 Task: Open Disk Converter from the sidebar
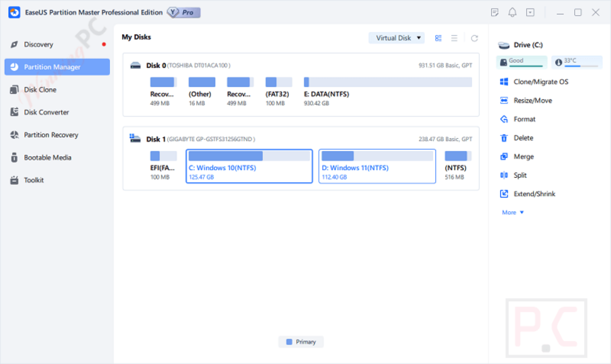(x=46, y=112)
